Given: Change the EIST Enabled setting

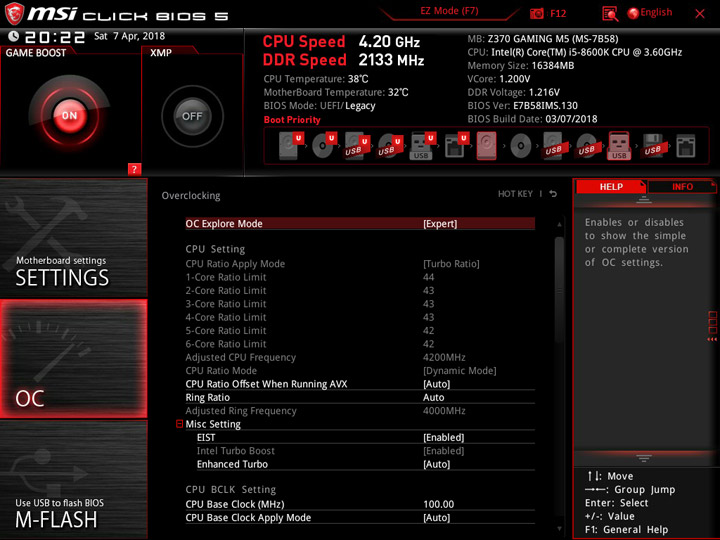Looking at the screenshot, I should pos(366,437).
